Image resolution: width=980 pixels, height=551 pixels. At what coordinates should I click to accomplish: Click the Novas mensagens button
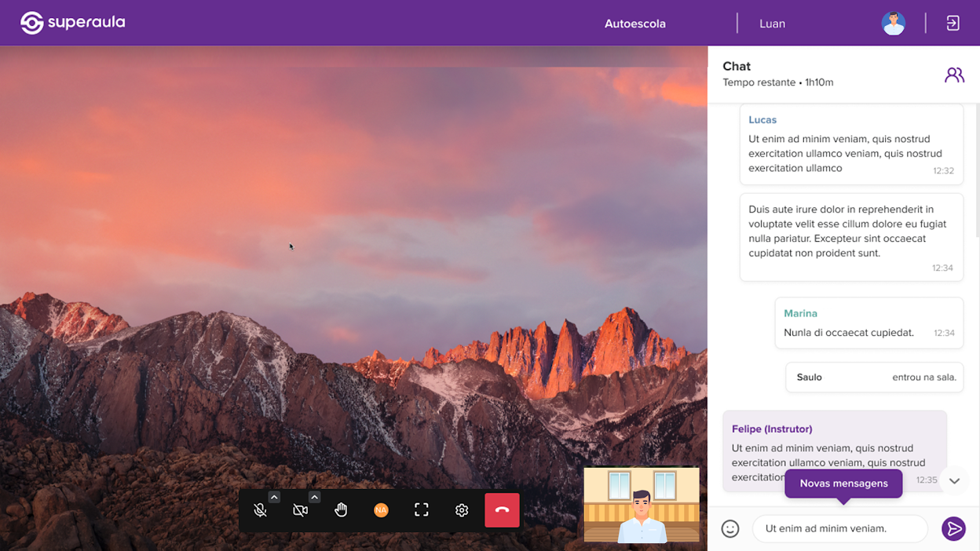pos(843,483)
